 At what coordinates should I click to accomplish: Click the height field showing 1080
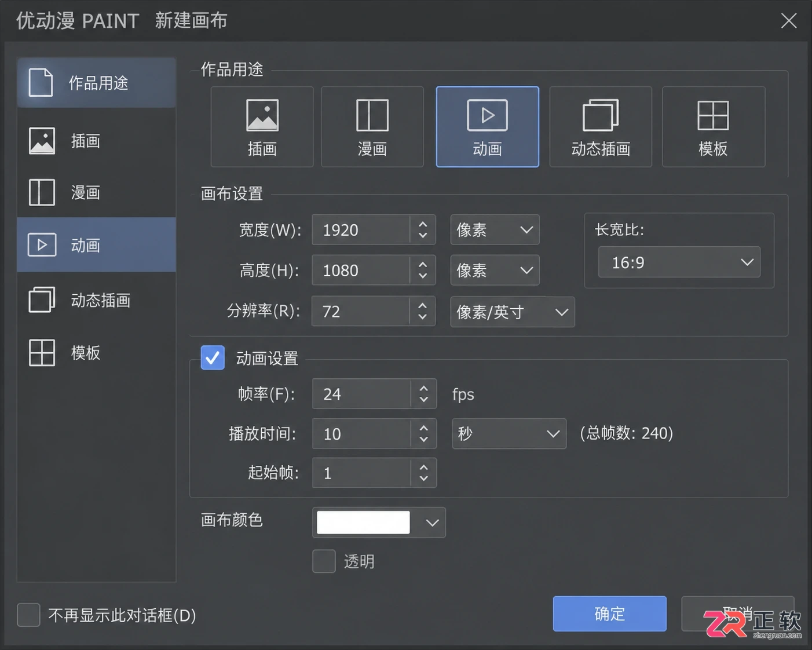click(x=361, y=270)
